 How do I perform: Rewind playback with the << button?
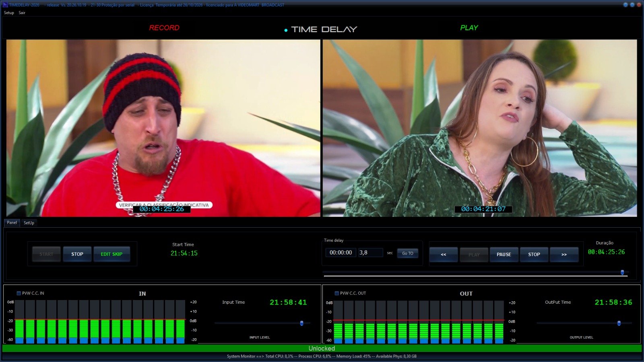point(443,255)
